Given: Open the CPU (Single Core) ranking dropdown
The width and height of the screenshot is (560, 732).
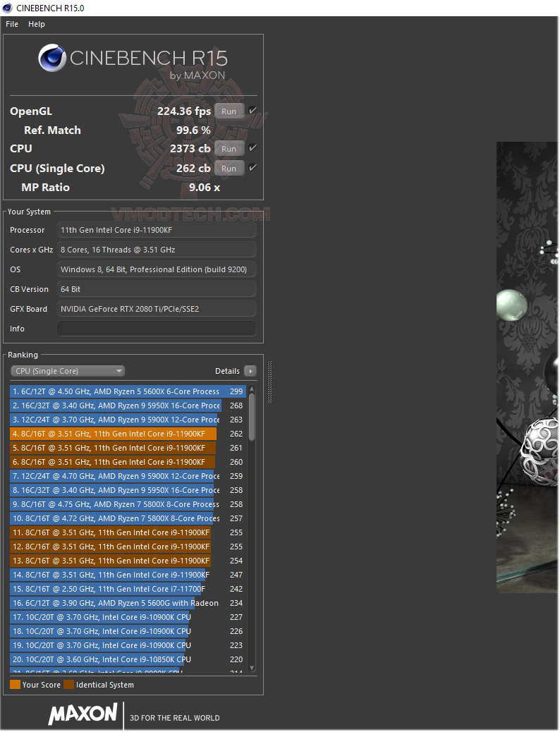Looking at the screenshot, I should point(68,371).
